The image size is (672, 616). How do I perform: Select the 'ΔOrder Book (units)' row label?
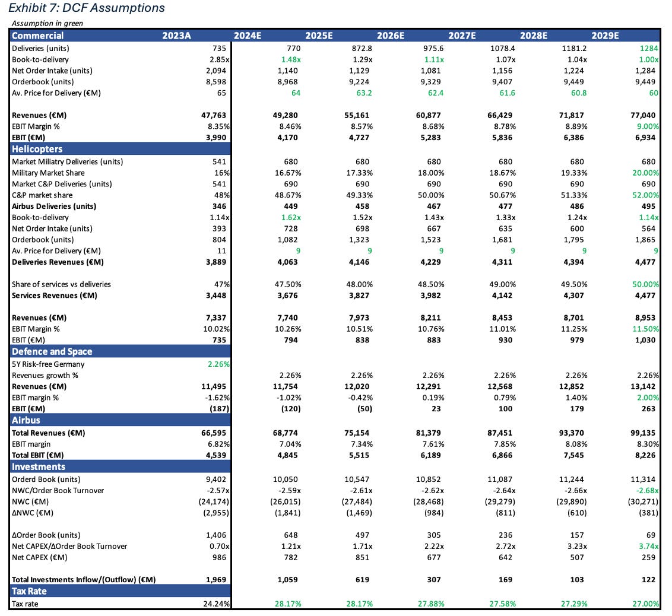pyautogui.click(x=46, y=535)
